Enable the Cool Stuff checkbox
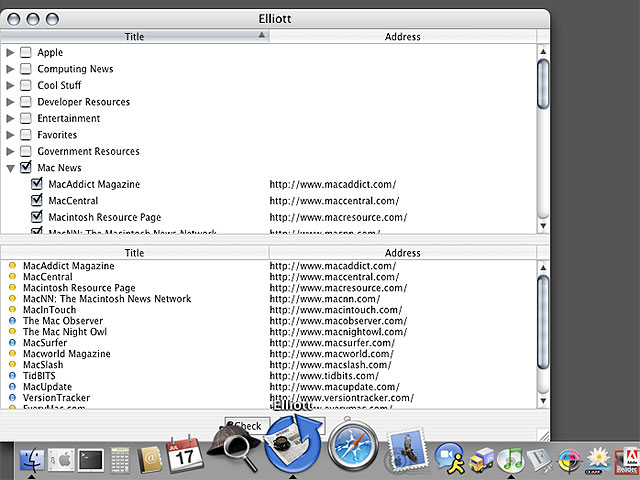This screenshot has width=640, height=480. point(26,85)
